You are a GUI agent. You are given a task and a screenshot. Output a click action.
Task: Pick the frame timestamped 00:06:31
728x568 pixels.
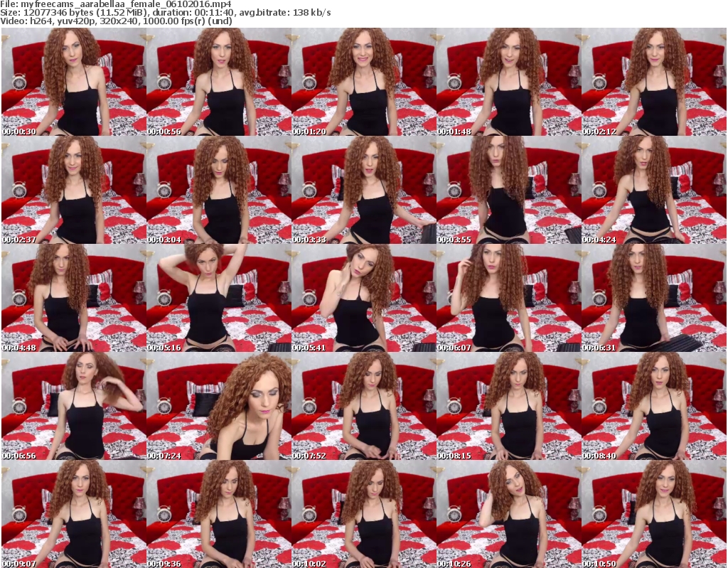pyautogui.click(x=654, y=298)
